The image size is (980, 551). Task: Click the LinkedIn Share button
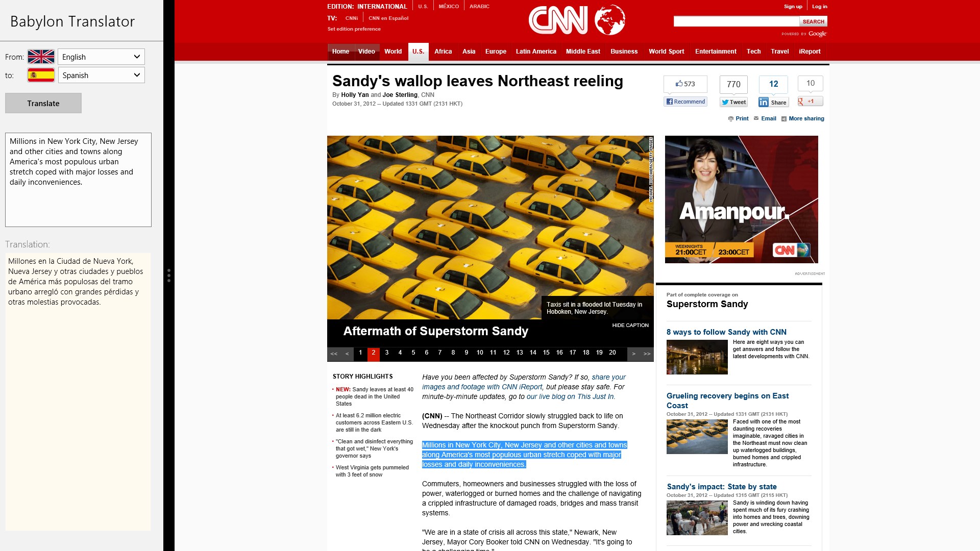click(x=773, y=102)
